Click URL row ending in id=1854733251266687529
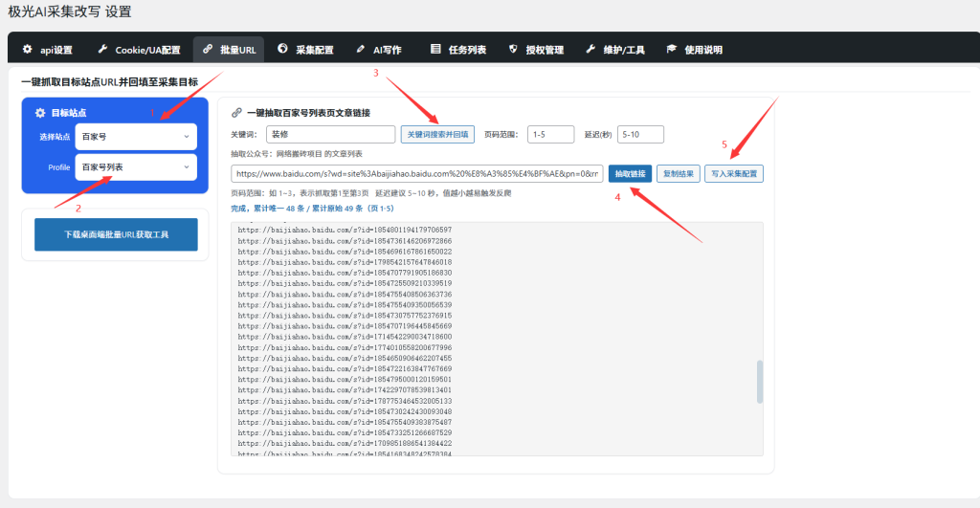Screen dimensions: 980x508 click(x=345, y=432)
